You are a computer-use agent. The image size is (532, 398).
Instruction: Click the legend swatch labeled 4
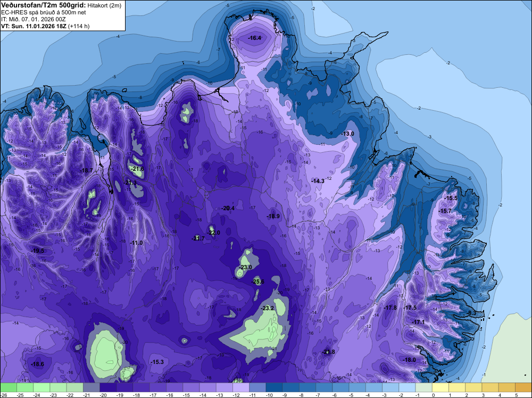click(x=507, y=387)
